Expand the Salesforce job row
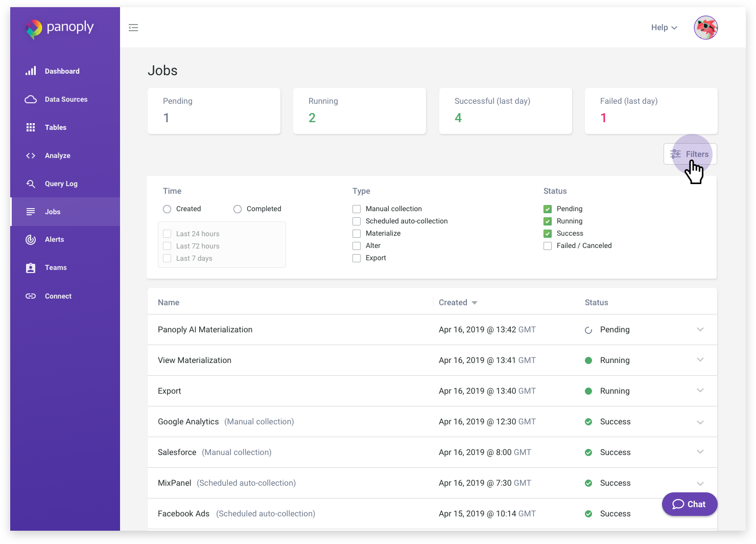The image size is (756, 544). click(x=700, y=452)
